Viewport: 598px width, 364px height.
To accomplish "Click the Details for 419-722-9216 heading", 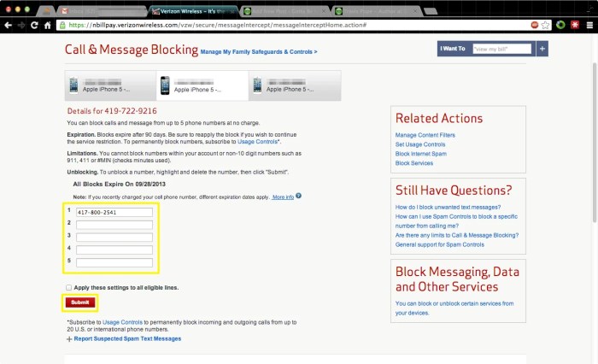I will (112, 110).
